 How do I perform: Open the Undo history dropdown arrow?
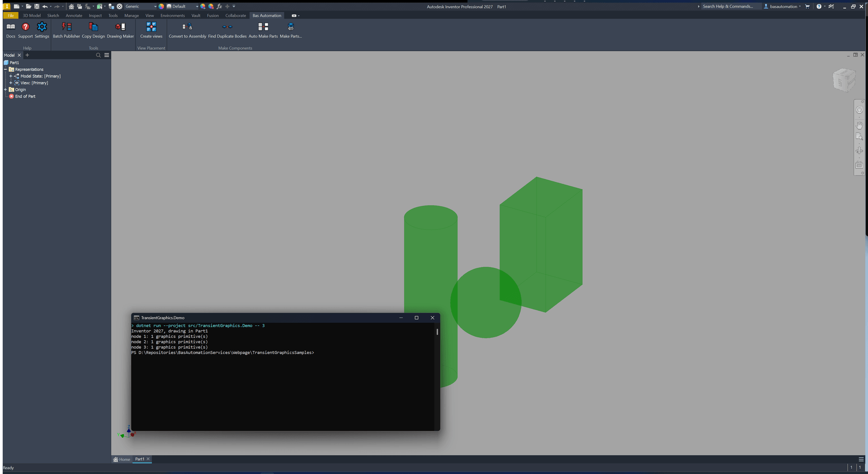click(x=50, y=6)
